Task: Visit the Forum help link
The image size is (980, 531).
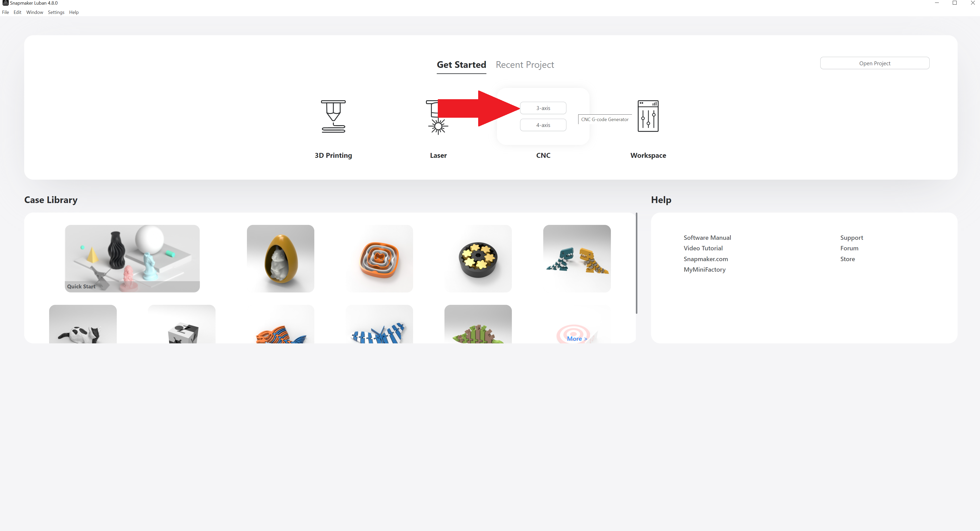Action: point(849,248)
